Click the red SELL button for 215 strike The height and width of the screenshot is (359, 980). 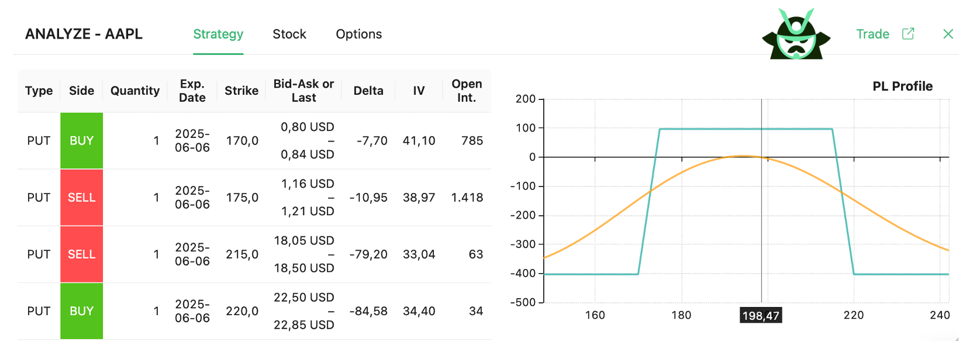(81, 254)
